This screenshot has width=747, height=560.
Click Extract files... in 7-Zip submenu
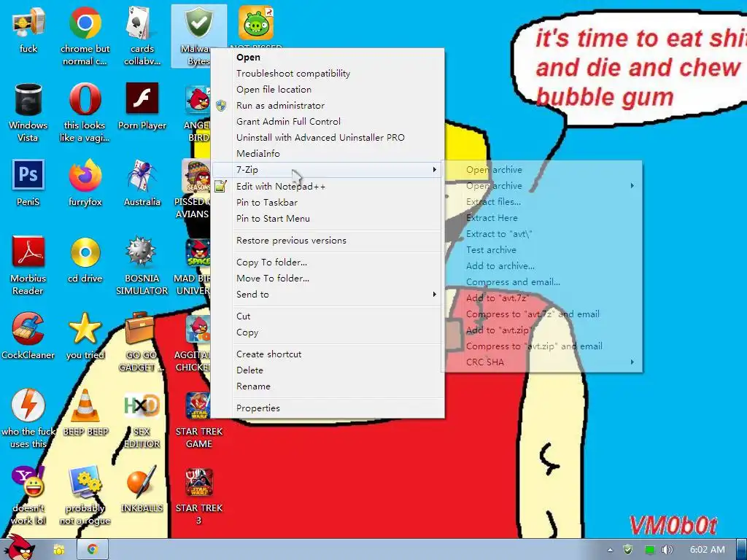543,202
